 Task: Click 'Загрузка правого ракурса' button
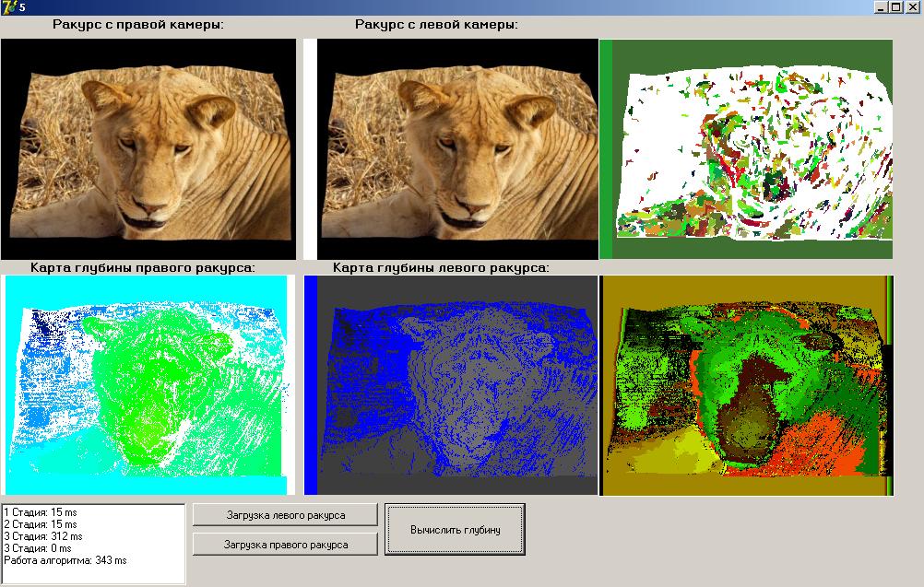(x=285, y=545)
